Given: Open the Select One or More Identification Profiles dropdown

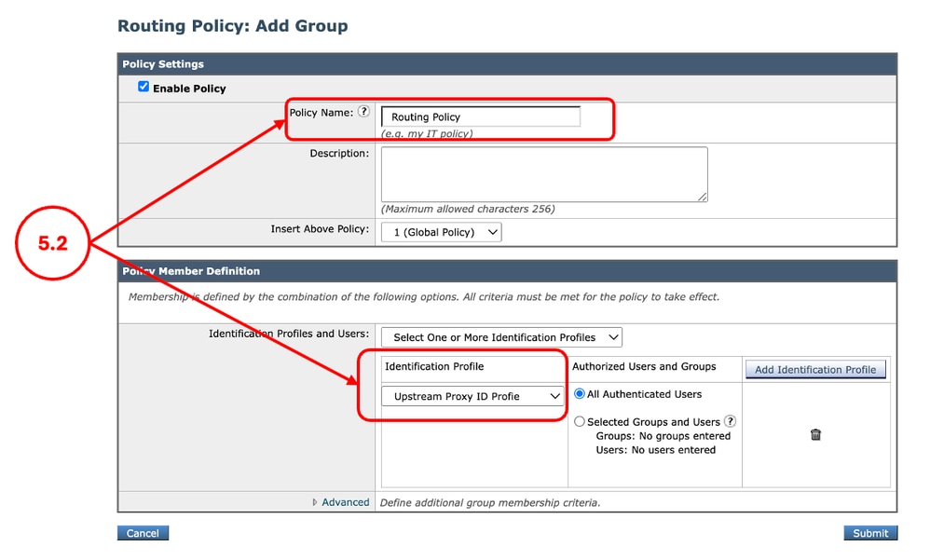Looking at the screenshot, I should click(x=500, y=336).
